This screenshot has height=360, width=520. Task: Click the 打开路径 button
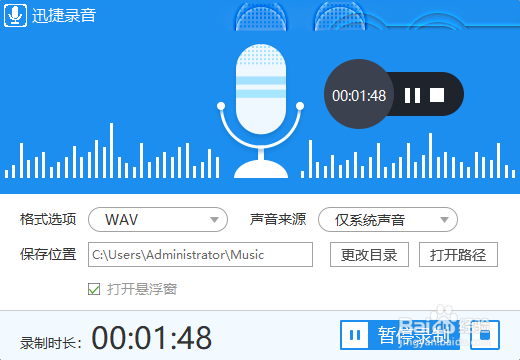point(458,255)
